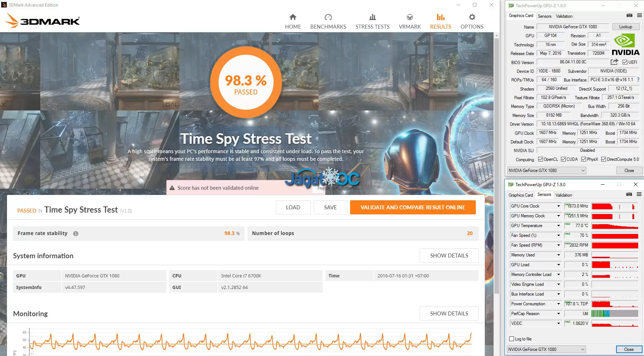Viewport: 644px width, 356px height.
Task: Click Close button in upper GPU-Z window
Action: (x=629, y=170)
